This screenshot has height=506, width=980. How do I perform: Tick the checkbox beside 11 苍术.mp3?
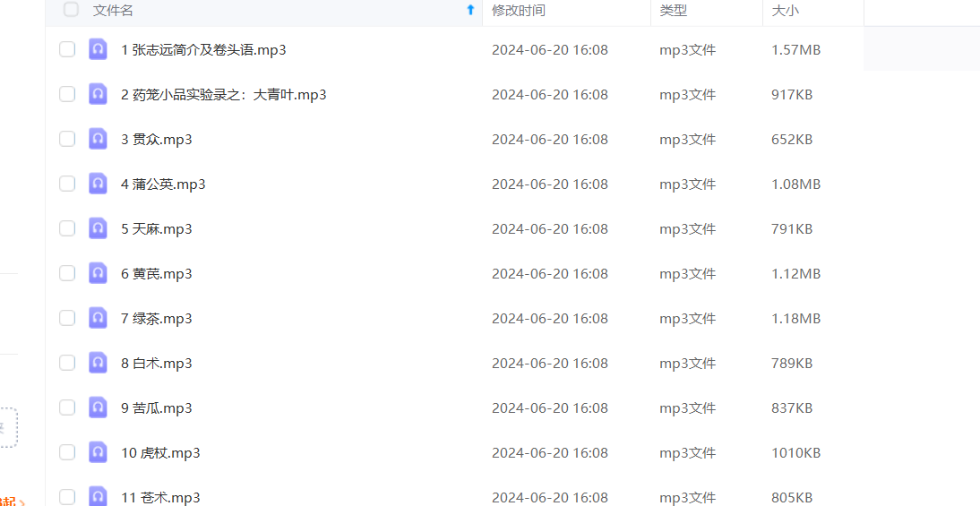tap(67, 497)
